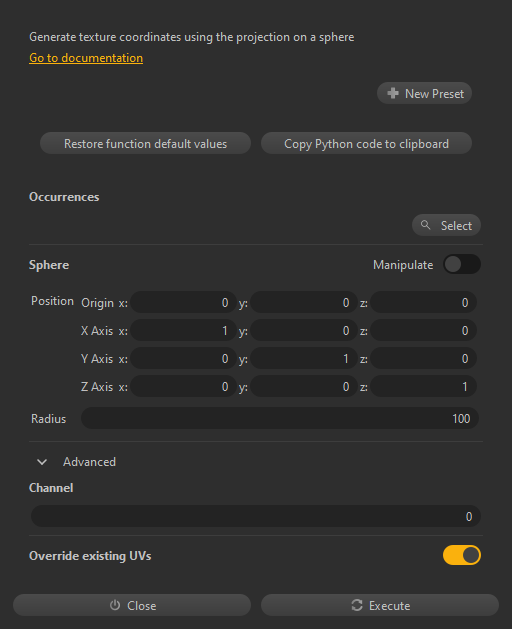Click the Origin z input field
The image size is (512, 629).
tap(423, 302)
